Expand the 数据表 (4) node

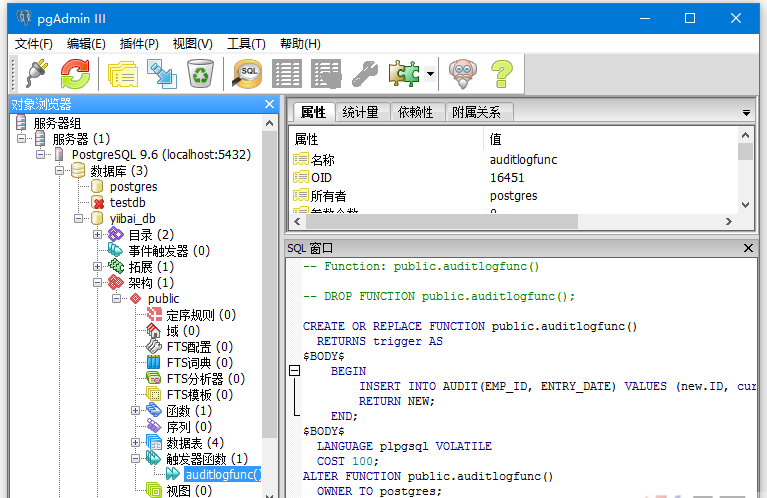click(135, 443)
